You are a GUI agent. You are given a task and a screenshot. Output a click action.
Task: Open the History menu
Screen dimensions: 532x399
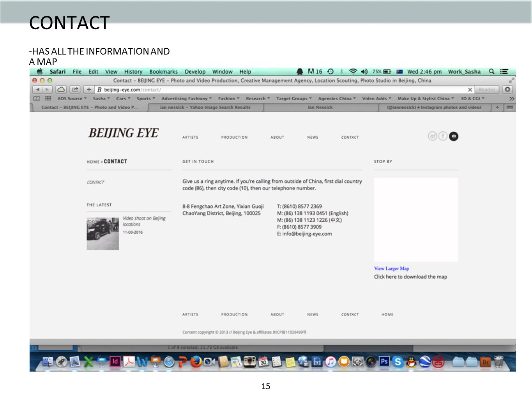pos(133,72)
